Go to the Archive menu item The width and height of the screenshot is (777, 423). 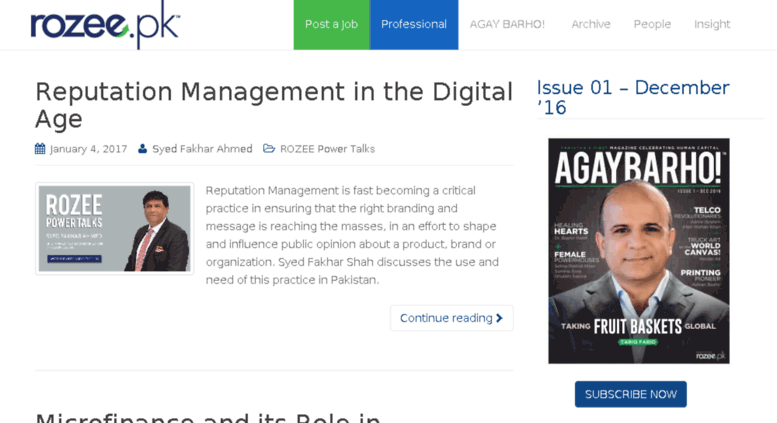(x=591, y=24)
